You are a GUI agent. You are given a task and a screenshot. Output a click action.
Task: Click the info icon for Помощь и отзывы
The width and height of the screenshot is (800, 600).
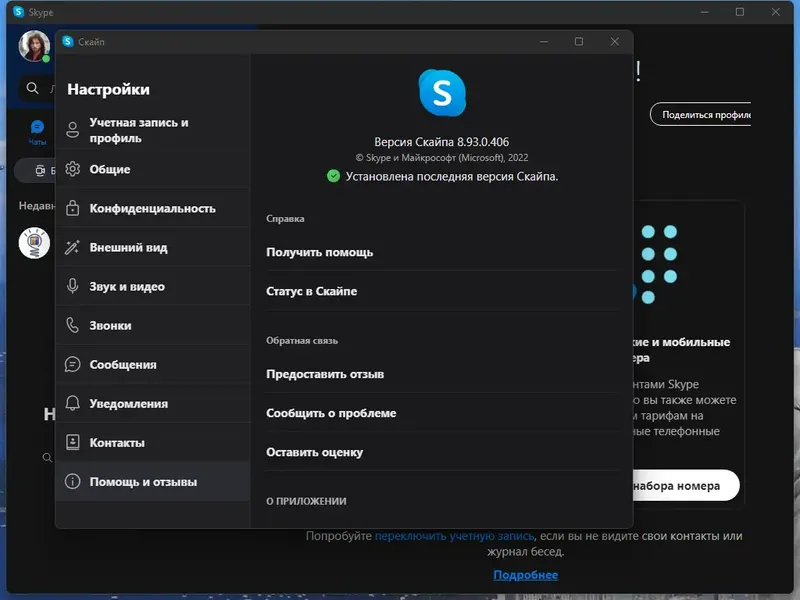[x=72, y=480]
